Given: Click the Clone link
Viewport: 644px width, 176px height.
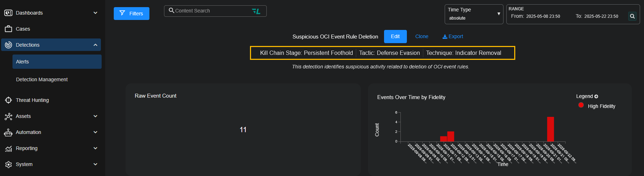Looking at the screenshot, I should 421,36.
